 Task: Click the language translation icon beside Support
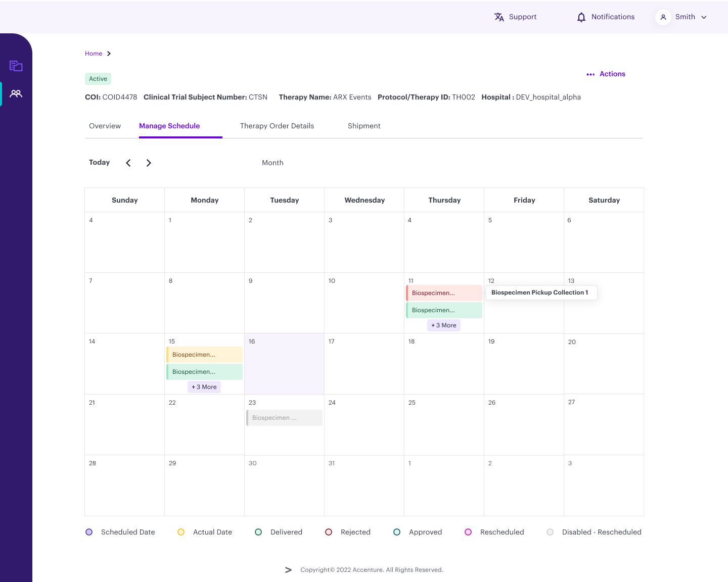click(x=499, y=17)
